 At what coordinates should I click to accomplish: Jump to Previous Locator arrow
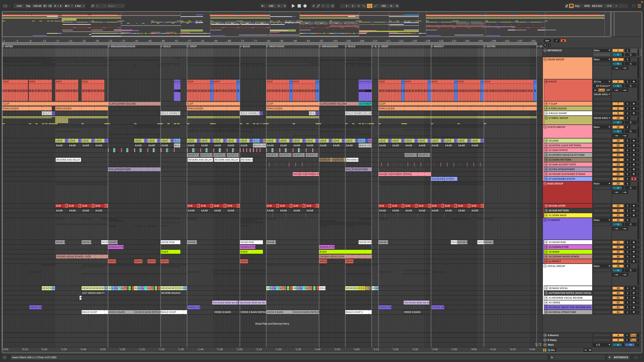click(545, 45)
